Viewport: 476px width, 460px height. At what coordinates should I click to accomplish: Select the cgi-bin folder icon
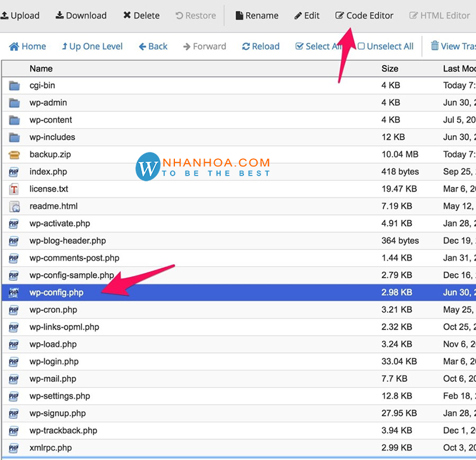(x=14, y=86)
